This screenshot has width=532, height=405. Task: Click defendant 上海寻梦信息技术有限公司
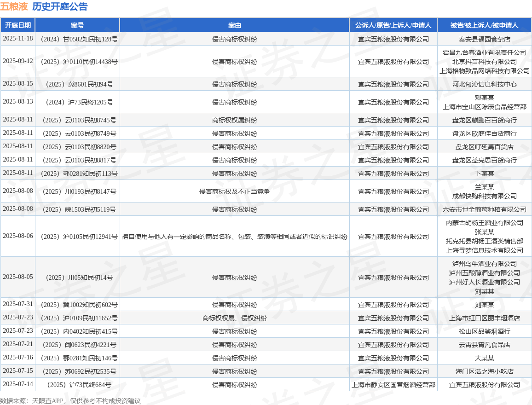484,250
